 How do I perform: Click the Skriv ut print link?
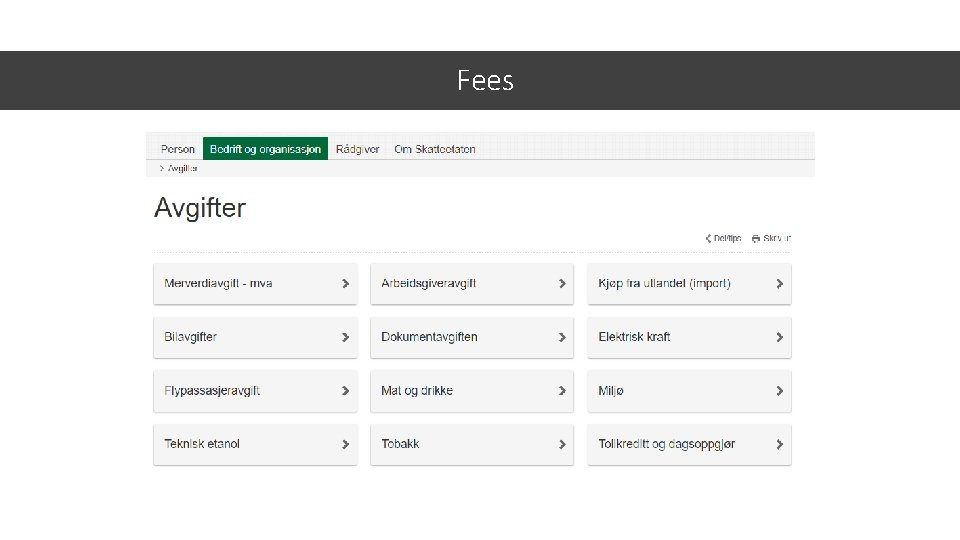(x=776, y=239)
